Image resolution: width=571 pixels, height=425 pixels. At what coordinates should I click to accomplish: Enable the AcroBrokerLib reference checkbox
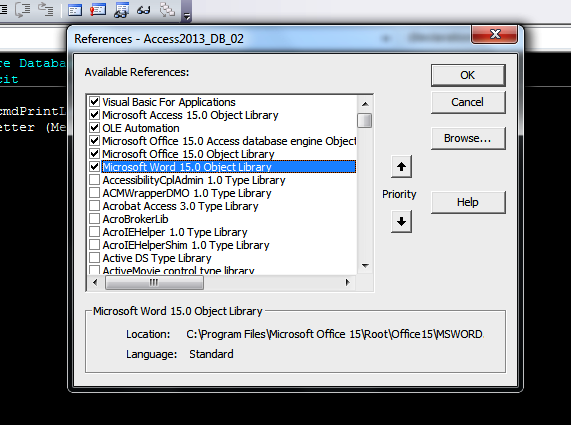(x=94, y=219)
